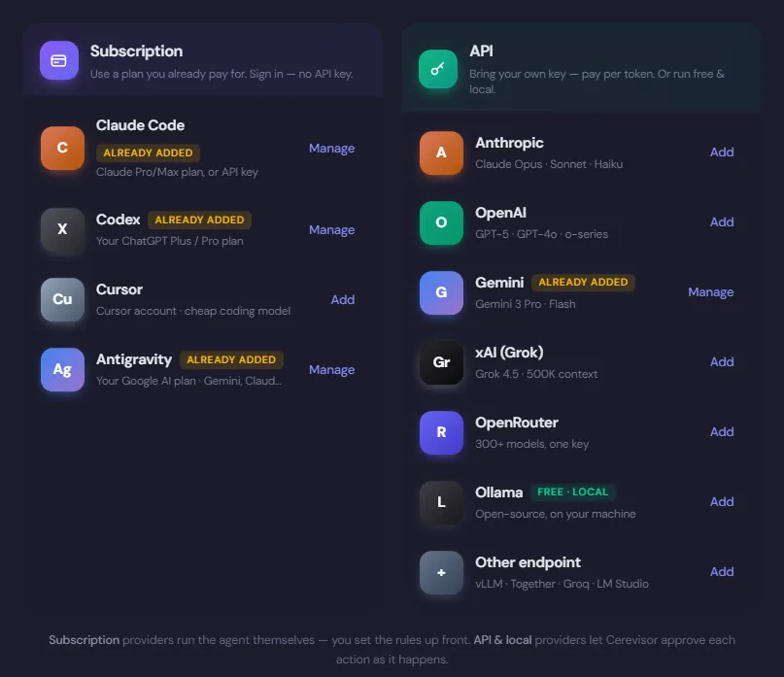
Task: Select the Other endpoint plus icon
Action: (441, 573)
